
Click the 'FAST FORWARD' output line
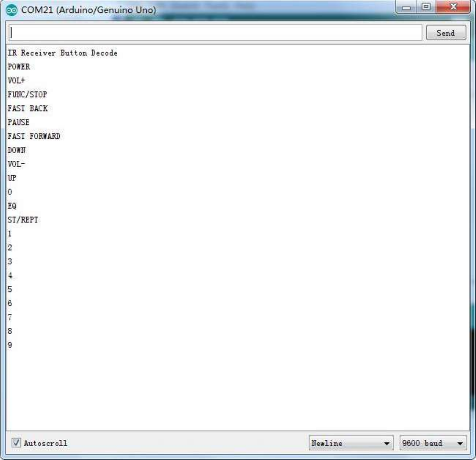click(33, 136)
